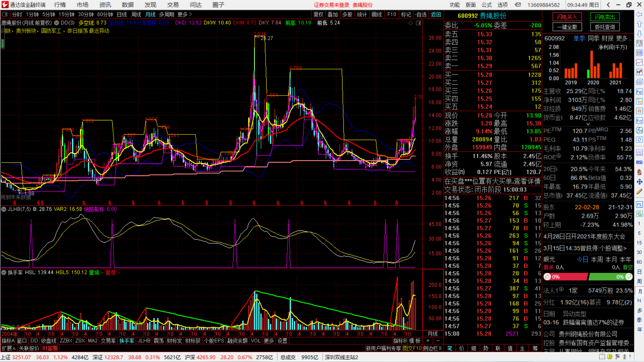This screenshot has width=644, height=362.
Task: Open the 行情 menu
Action: click(x=60, y=5)
